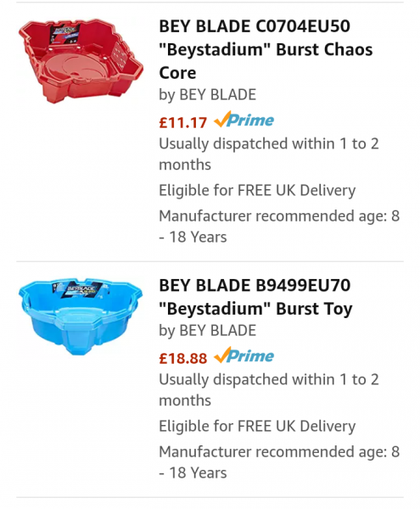The height and width of the screenshot is (509, 420).
Task: Click recommended age text for Burst Toy stadium
Action: 279,462
